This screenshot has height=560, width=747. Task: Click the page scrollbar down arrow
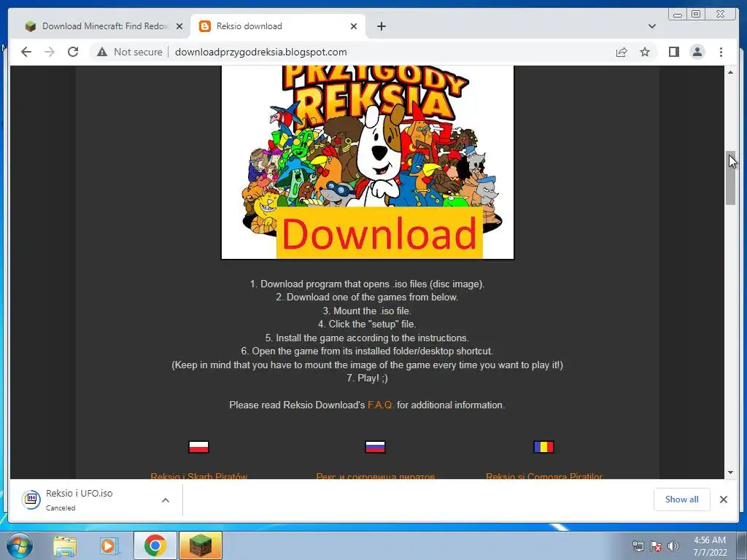[730, 472]
